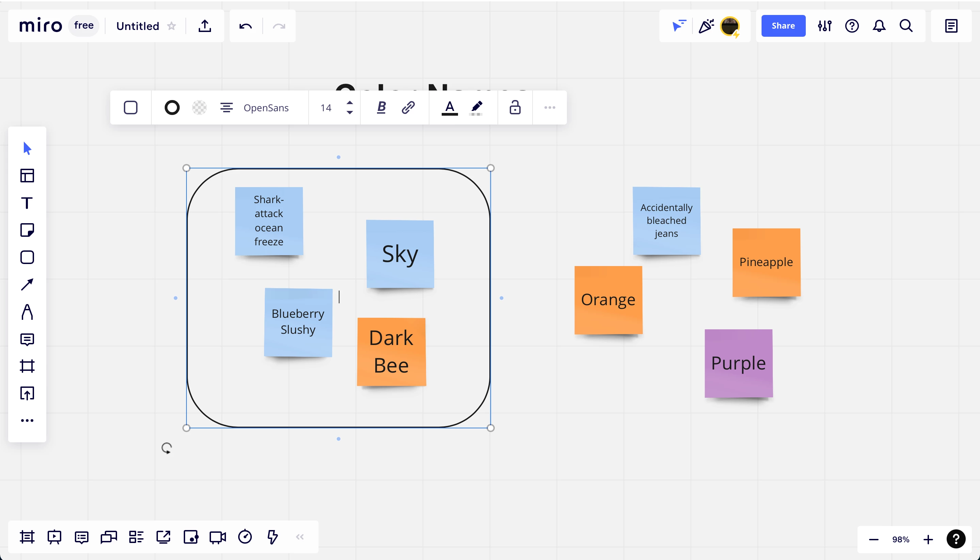The height and width of the screenshot is (560, 980).
Task: Click the miro logo
Action: (41, 26)
